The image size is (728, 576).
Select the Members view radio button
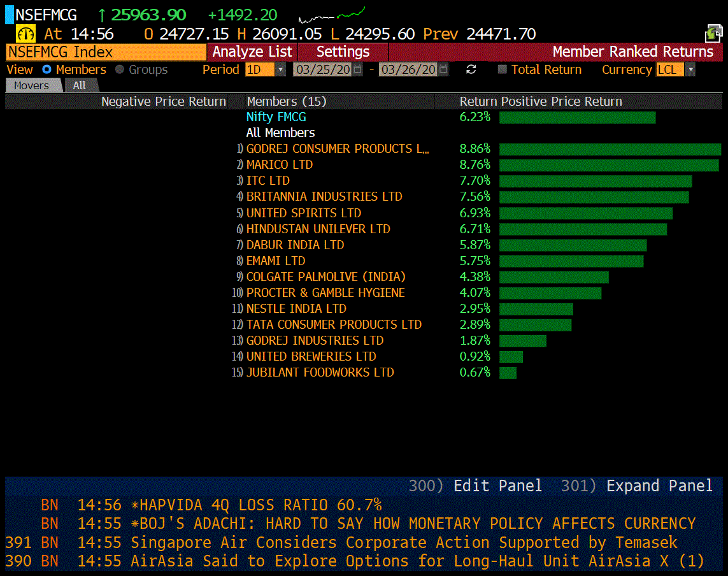(46, 69)
